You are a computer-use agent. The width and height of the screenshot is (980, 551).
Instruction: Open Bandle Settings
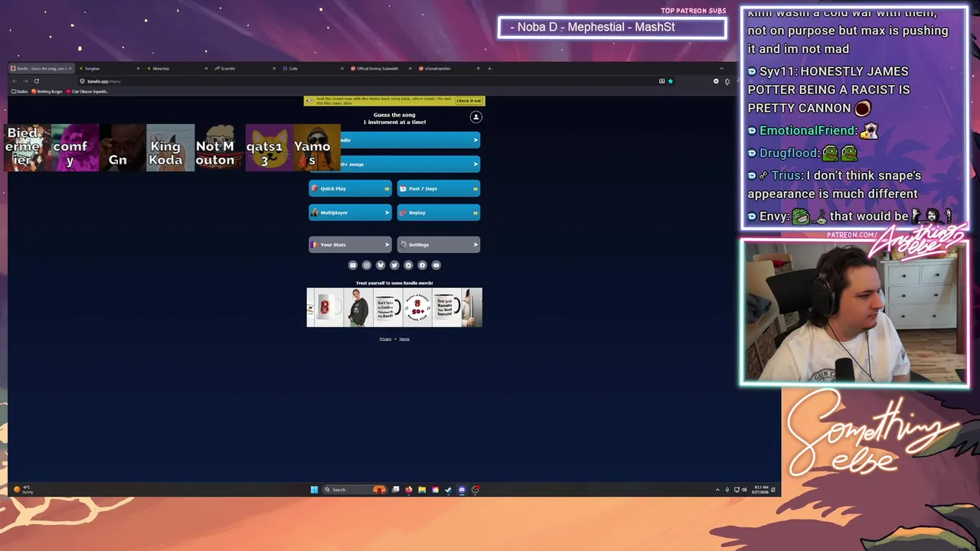(x=439, y=245)
